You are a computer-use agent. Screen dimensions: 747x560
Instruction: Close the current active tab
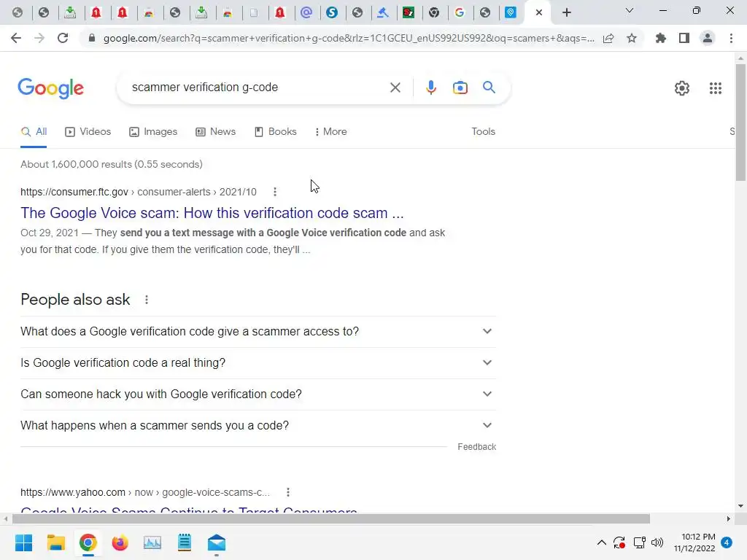click(539, 12)
